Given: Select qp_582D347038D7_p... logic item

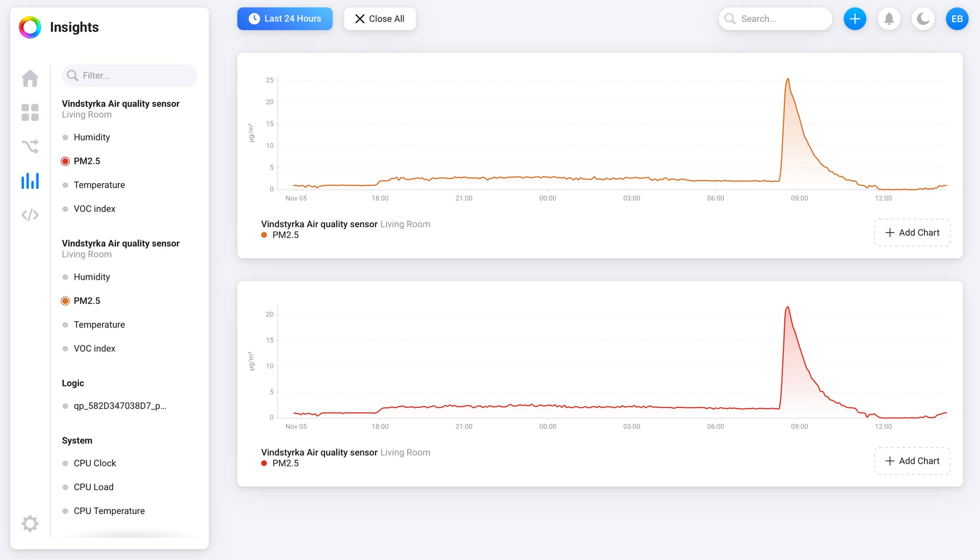Looking at the screenshot, I should point(119,406).
